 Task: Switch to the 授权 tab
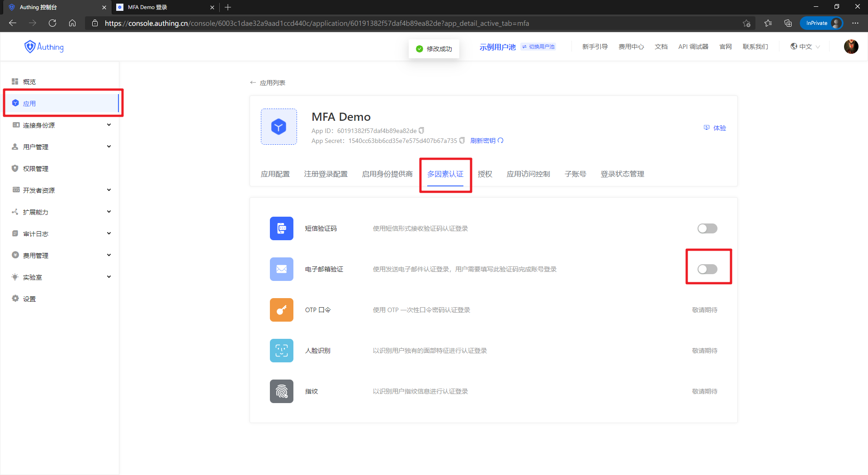(485, 174)
